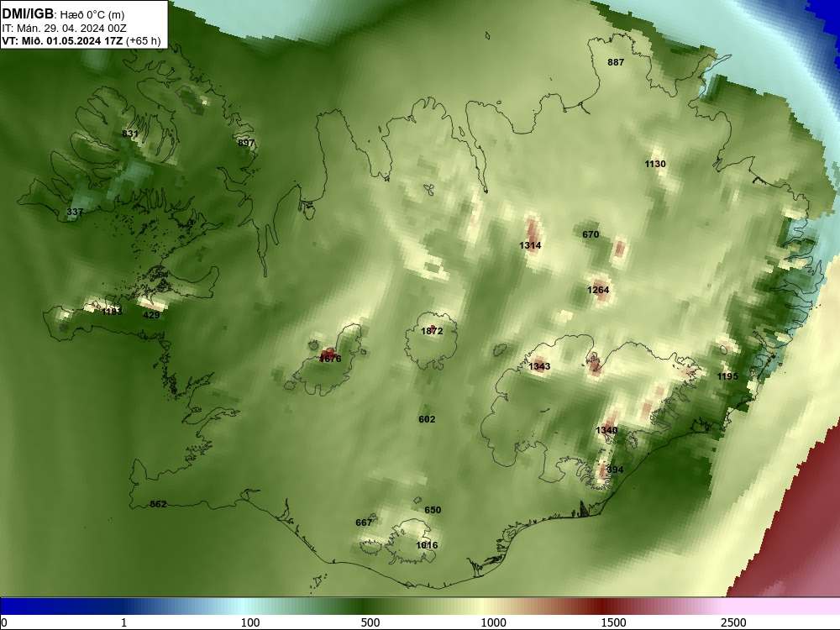Click the 337 map value
Image resolution: width=840 pixels, height=630 pixels.
pos(75,212)
